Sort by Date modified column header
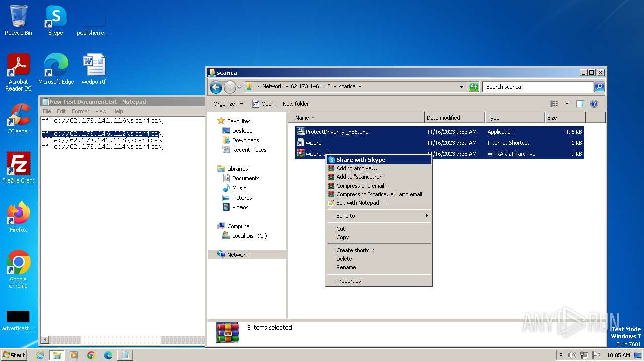This screenshot has height=362, width=644. point(454,118)
